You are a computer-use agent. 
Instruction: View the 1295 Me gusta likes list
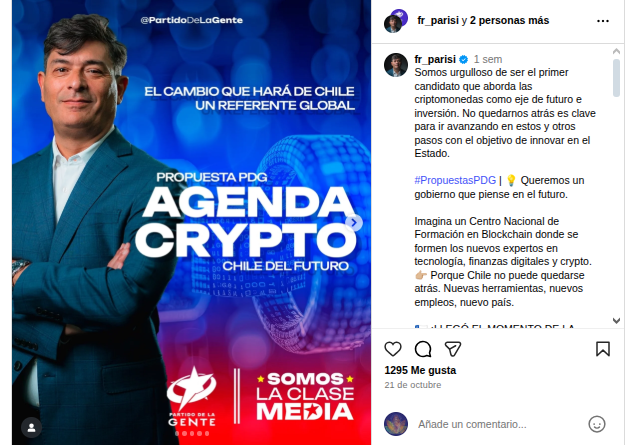click(x=420, y=370)
